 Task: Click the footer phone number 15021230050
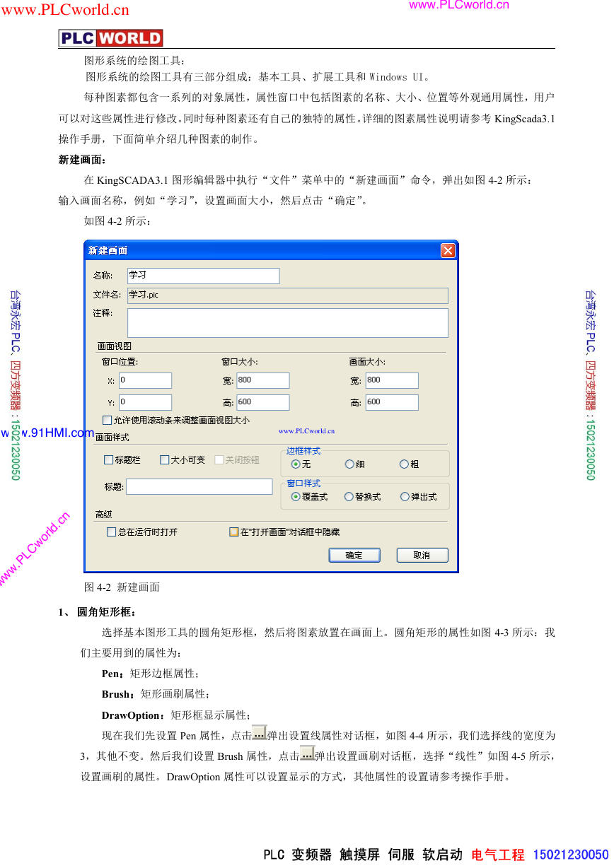pyautogui.click(x=570, y=855)
